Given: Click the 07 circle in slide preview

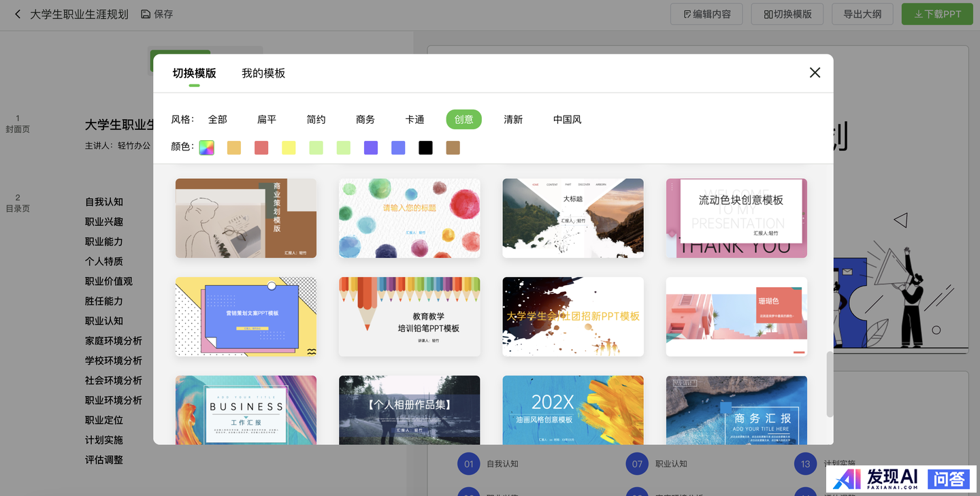Looking at the screenshot, I should pos(637,464).
